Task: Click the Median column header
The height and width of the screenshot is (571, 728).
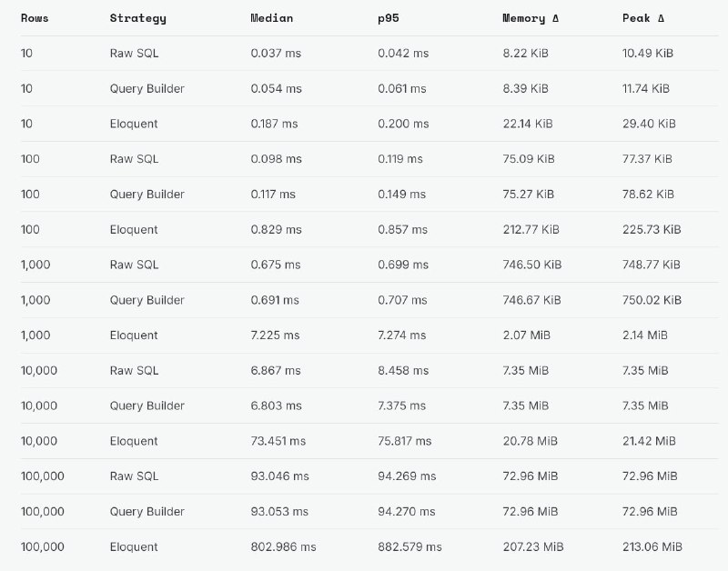Action: pos(271,18)
